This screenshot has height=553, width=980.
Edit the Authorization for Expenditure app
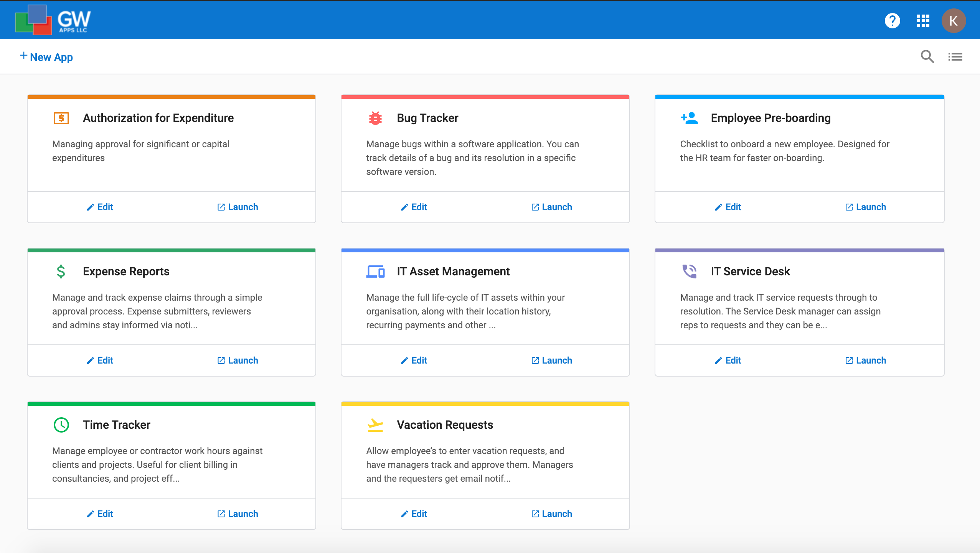coord(100,207)
